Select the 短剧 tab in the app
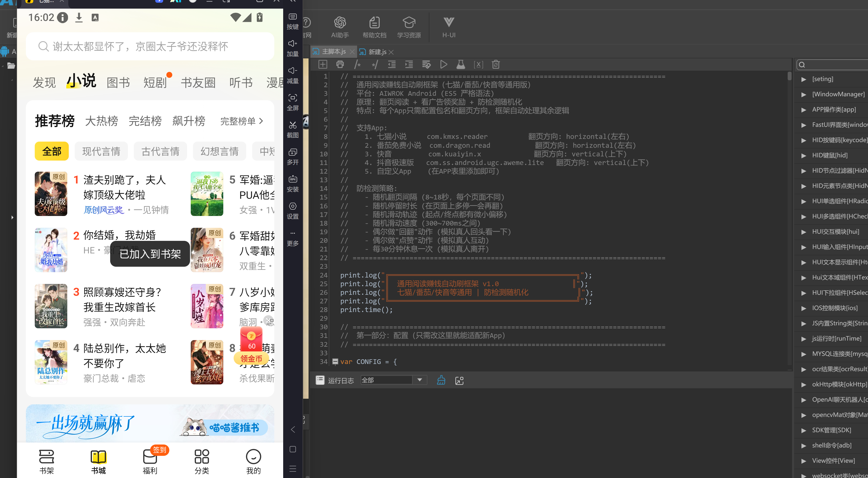Image resolution: width=868 pixels, height=478 pixels. 155,82
